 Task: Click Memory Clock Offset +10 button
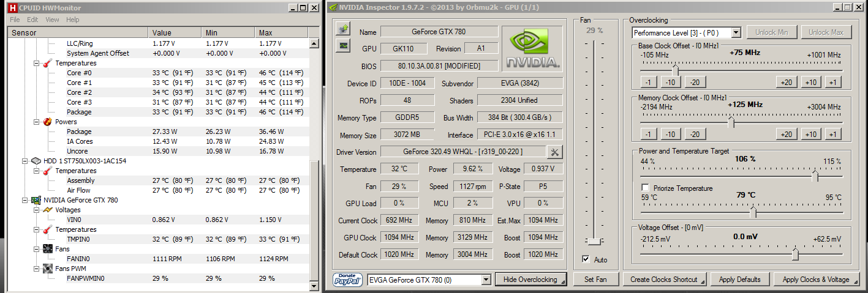(810, 134)
